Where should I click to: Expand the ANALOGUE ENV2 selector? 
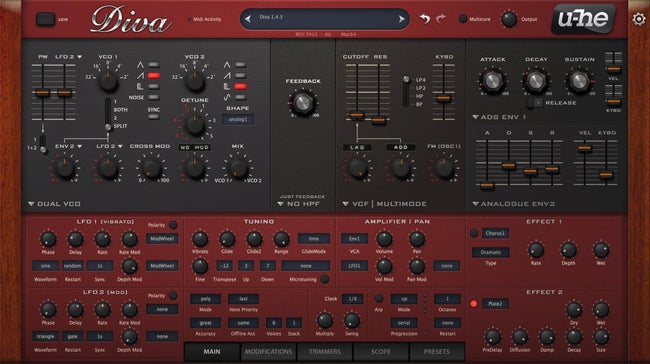514,204
